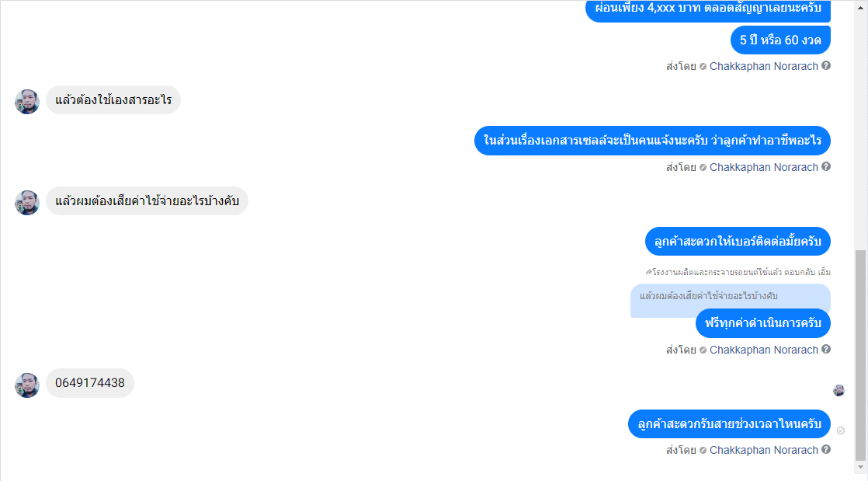Click delivered checkmark icon beside last blue message
Image resolution: width=868 pixels, height=481 pixels.
[x=841, y=430]
